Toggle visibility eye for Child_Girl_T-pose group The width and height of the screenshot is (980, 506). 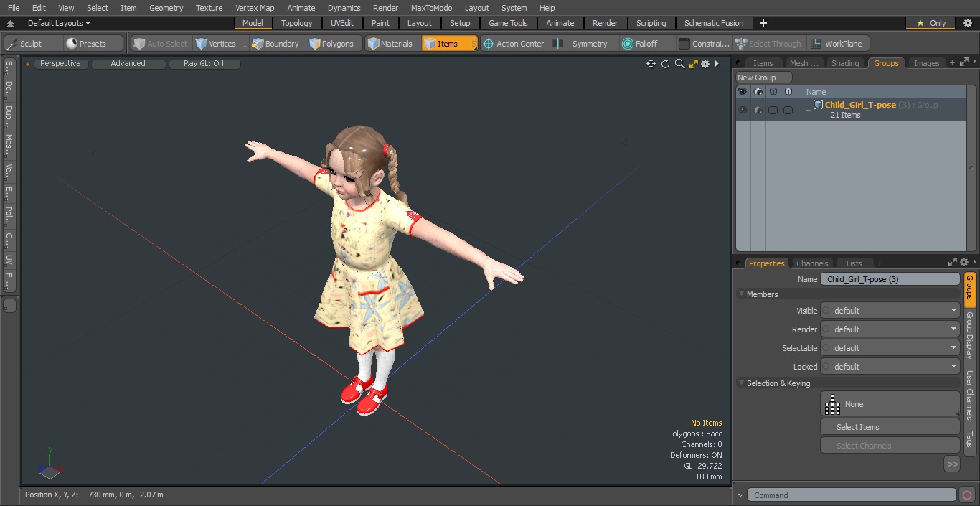coord(743,110)
